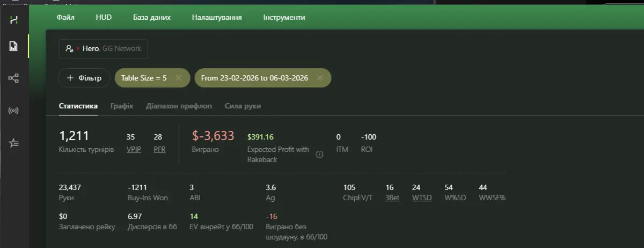Switch to the Сила руки tab
The image size is (644, 248).
coord(243,106)
